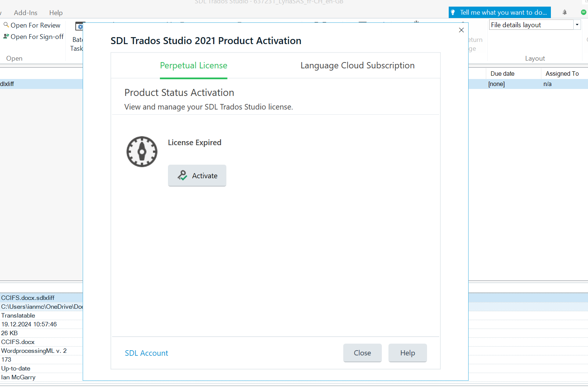Open the Add-Ins ribbon tab

[x=26, y=13]
